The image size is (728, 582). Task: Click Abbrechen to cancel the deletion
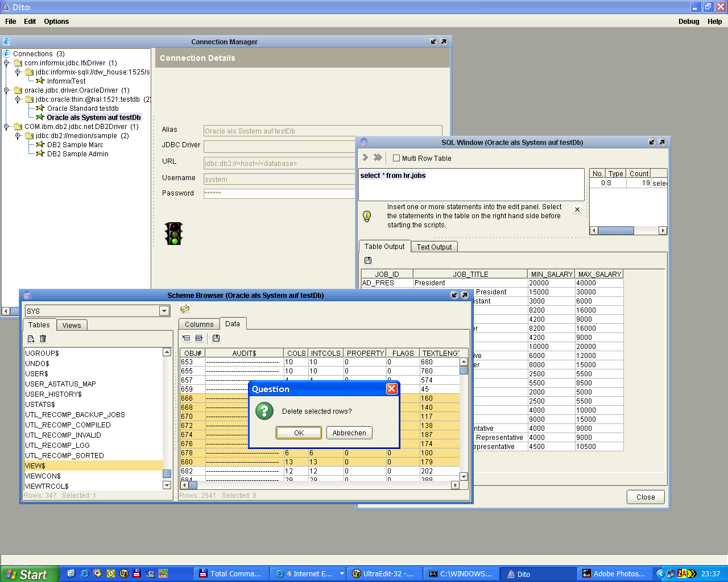click(x=349, y=433)
